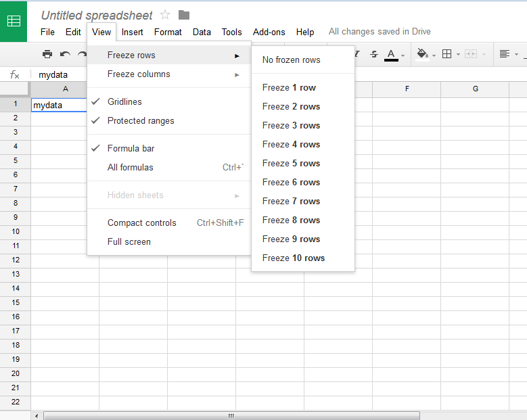Select cell A1 containing mydata
Image resolution: width=527 pixels, height=420 pixels.
(59, 105)
